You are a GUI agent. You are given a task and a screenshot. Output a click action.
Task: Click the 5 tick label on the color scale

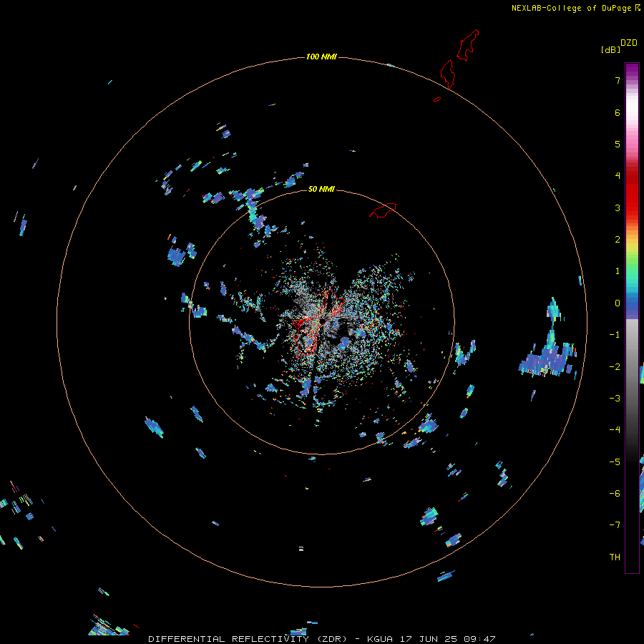pos(618,144)
